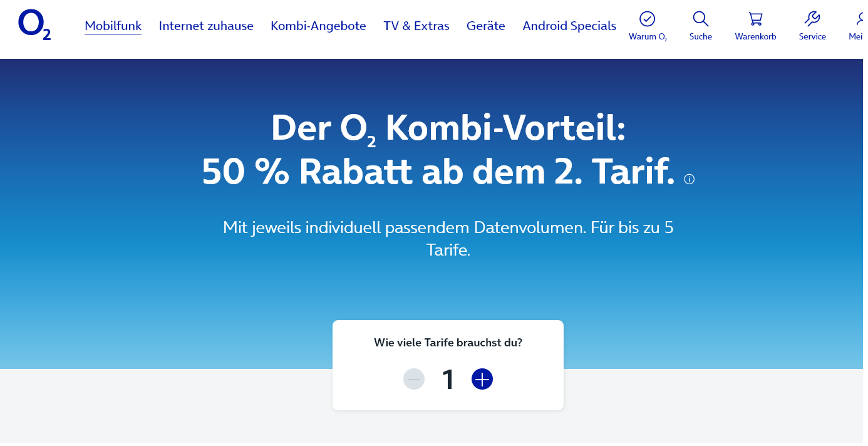The height and width of the screenshot is (446, 868).
Task: Open the Mobilfunk menu
Action: [x=113, y=26]
